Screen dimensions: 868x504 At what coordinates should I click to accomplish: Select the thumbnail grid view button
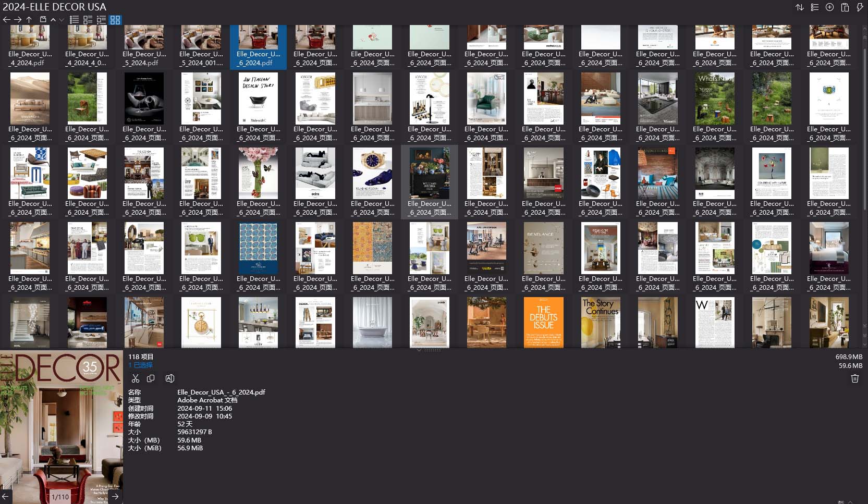point(115,20)
